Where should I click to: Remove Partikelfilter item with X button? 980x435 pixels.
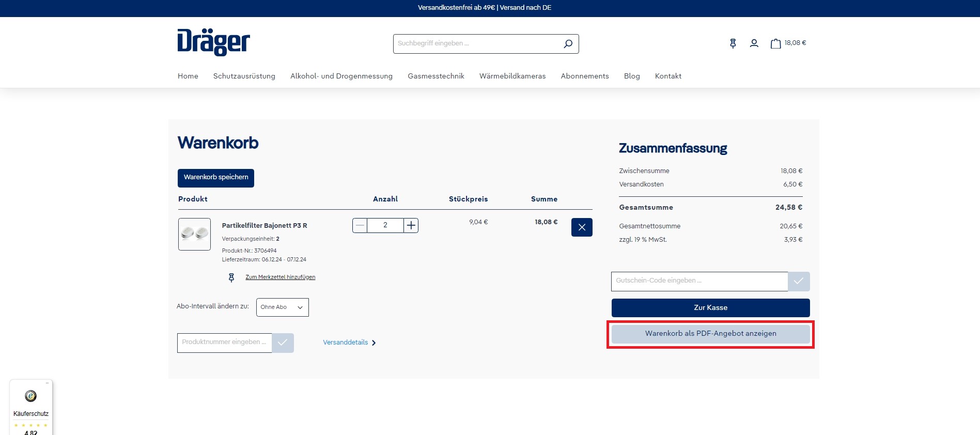582,227
